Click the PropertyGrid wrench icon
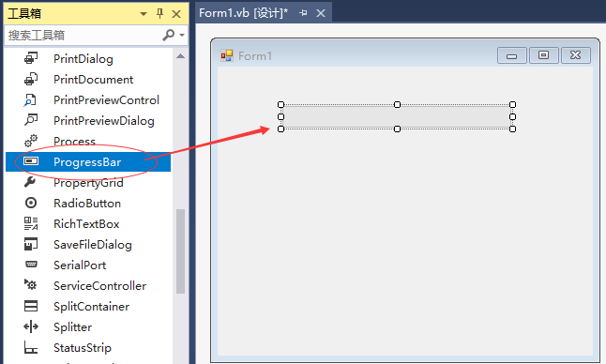This screenshot has width=606, height=364. [30, 182]
